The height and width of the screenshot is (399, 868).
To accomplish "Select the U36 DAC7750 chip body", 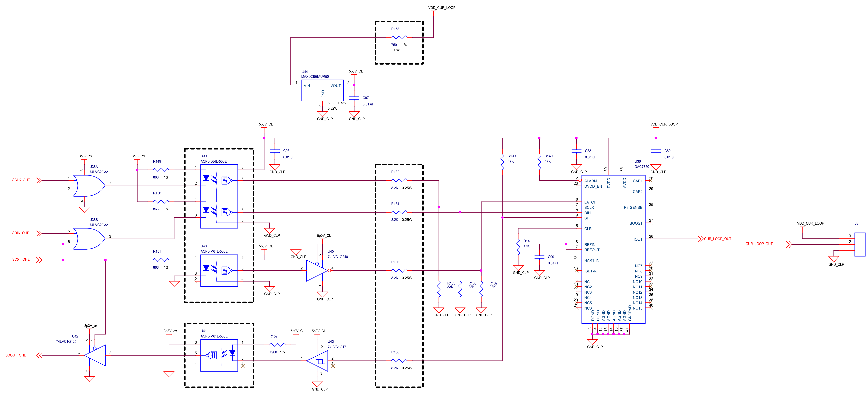I will tap(613, 250).
